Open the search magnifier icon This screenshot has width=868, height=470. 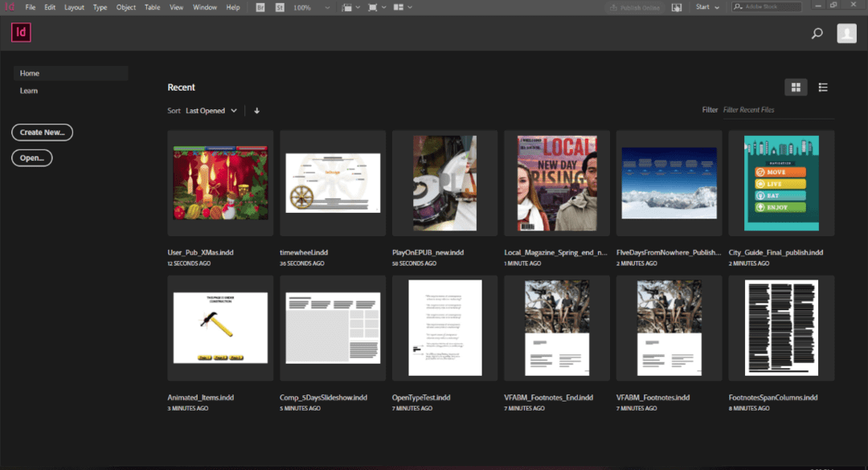817,33
